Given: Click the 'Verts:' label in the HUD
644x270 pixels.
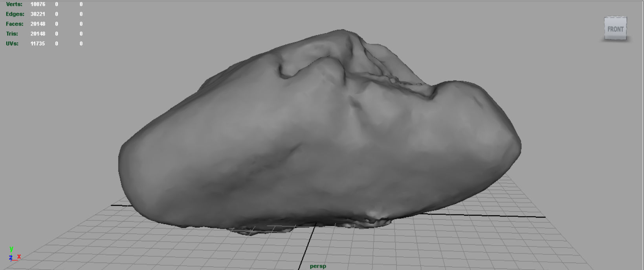Looking at the screenshot, I should click(x=14, y=4).
